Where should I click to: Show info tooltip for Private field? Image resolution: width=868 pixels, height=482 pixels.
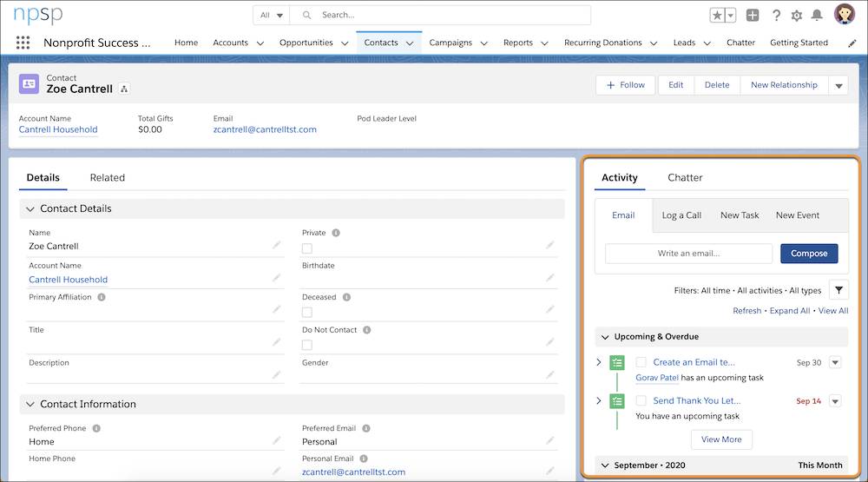point(336,233)
